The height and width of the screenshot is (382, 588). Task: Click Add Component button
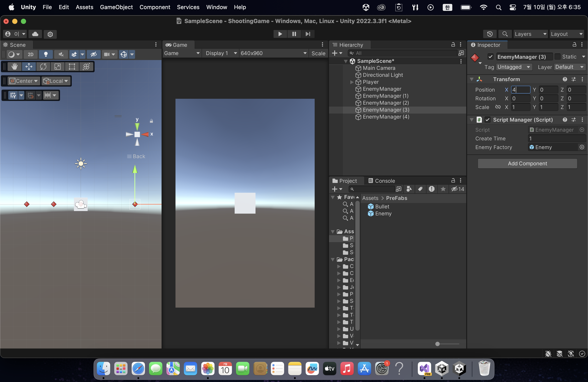527,164
